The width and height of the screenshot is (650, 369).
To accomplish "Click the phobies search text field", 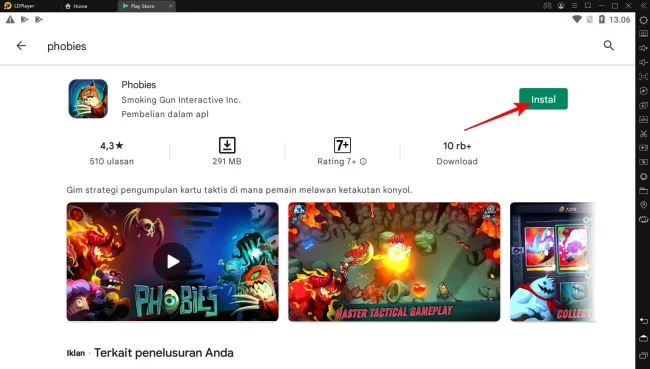I will coord(67,46).
